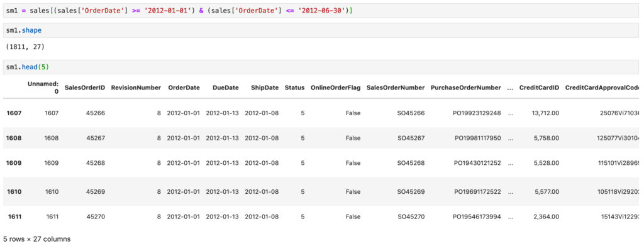Viewport: 644px width, 248px height.
Task: Click sales order number SO45268
Action: click(411, 163)
